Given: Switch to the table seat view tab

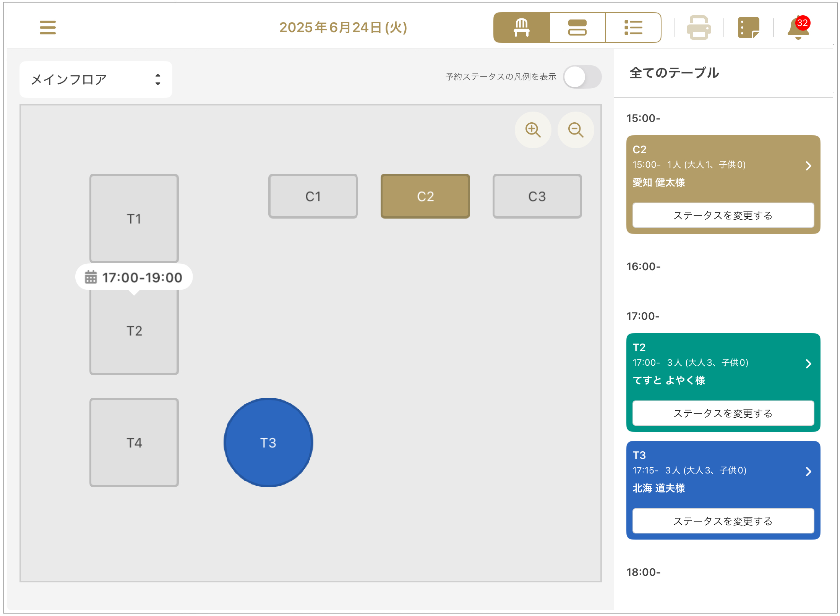Looking at the screenshot, I should pos(522,28).
